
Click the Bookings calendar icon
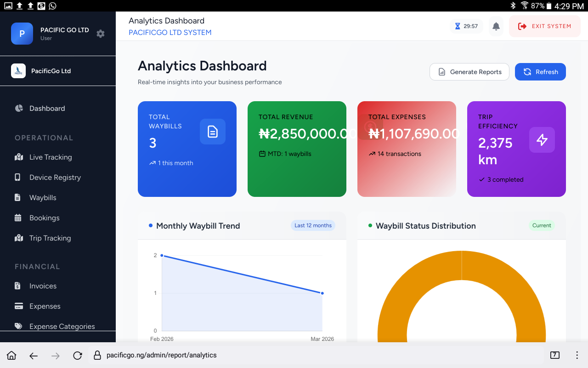coord(18,218)
